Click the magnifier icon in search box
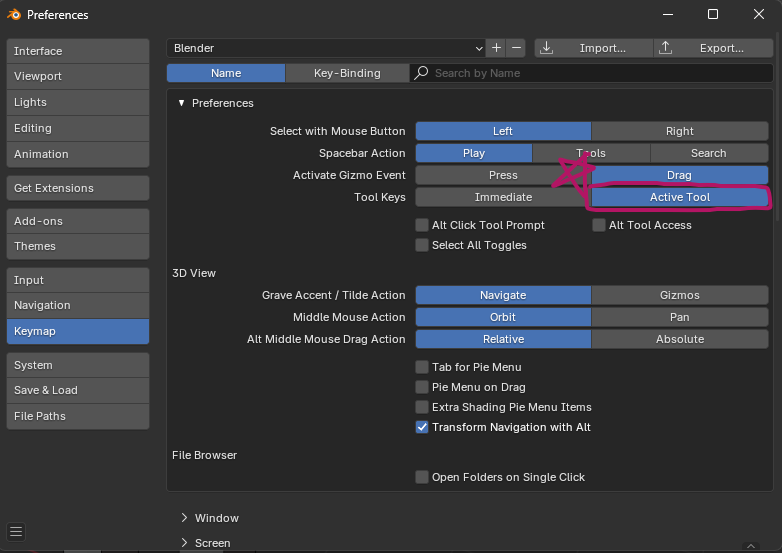The height and width of the screenshot is (553, 782). (x=421, y=73)
